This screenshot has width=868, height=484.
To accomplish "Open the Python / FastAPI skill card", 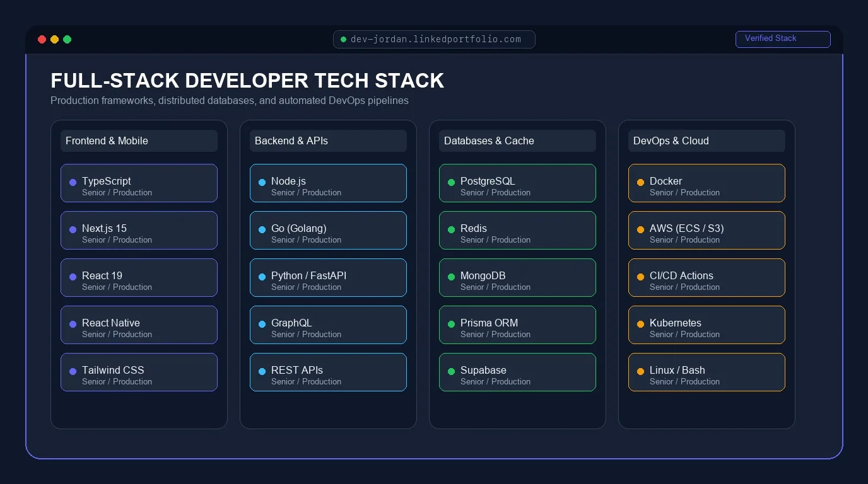I will point(328,277).
